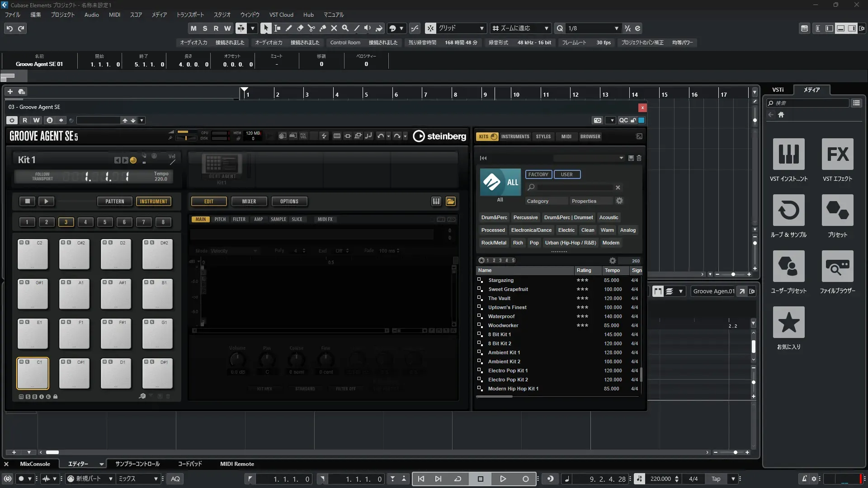868x488 pixels.
Task: Open the Loops & Samples tile
Action: 788,210
